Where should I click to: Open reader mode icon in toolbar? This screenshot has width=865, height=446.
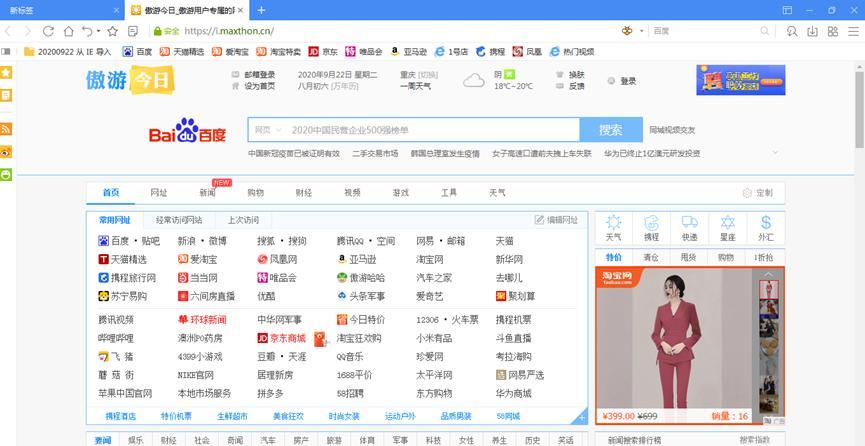[x=132, y=31]
